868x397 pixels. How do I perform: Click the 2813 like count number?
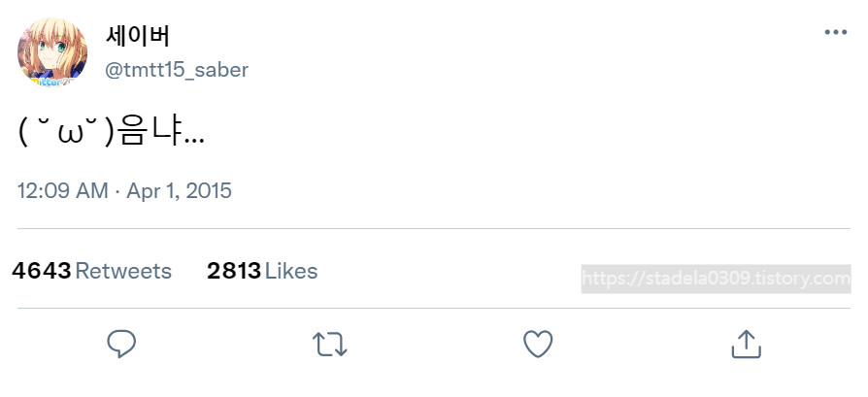tap(234, 271)
